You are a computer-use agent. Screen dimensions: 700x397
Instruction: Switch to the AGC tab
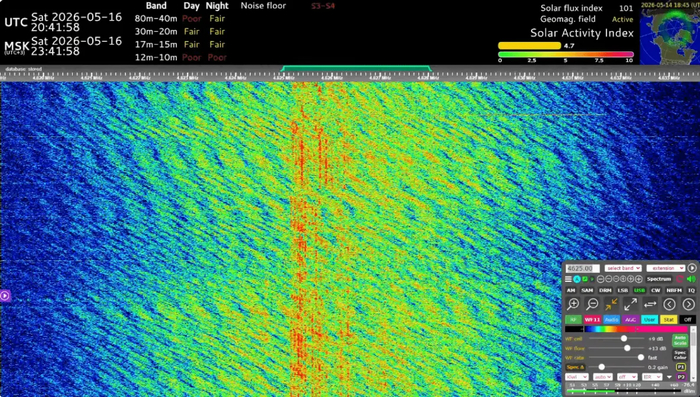(x=630, y=320)
